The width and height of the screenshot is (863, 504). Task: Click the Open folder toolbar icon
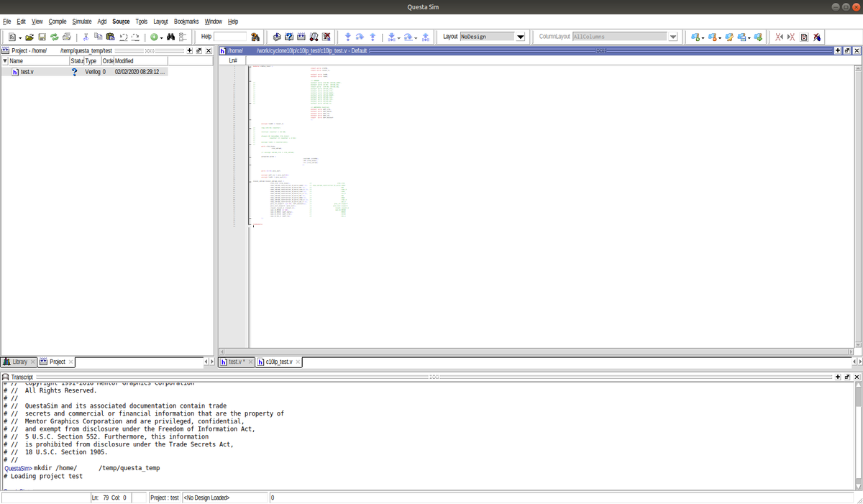[x=29, y=37]
